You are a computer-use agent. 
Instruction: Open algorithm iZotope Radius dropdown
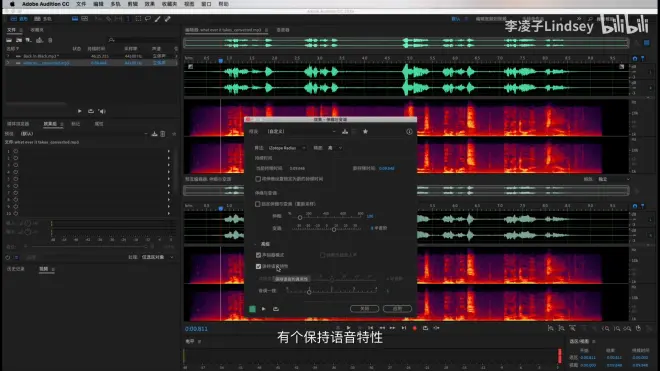[x=287, y=148]
